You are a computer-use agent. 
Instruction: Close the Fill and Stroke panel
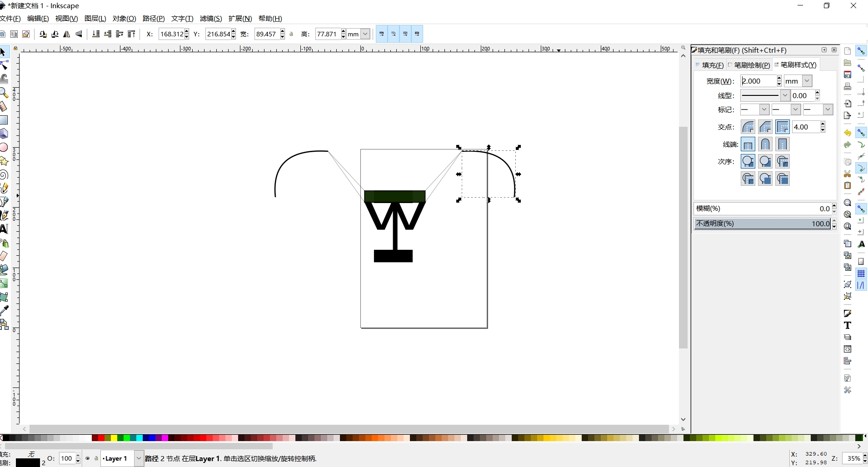pyautogui.click(x=834, y=50)
